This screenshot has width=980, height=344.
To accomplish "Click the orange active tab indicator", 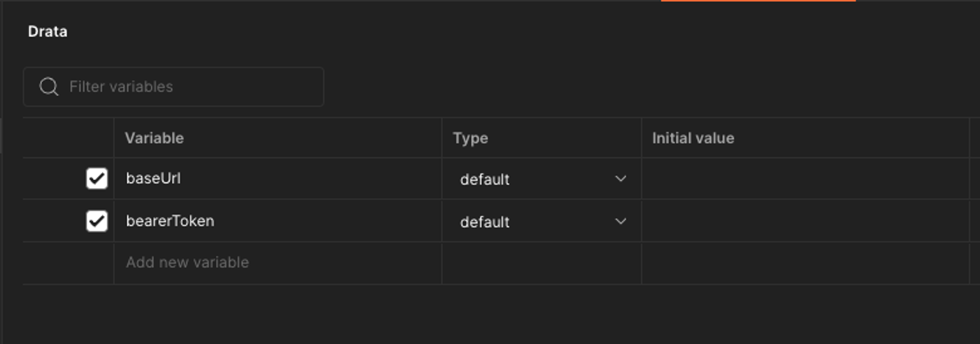I will (759, 1).
